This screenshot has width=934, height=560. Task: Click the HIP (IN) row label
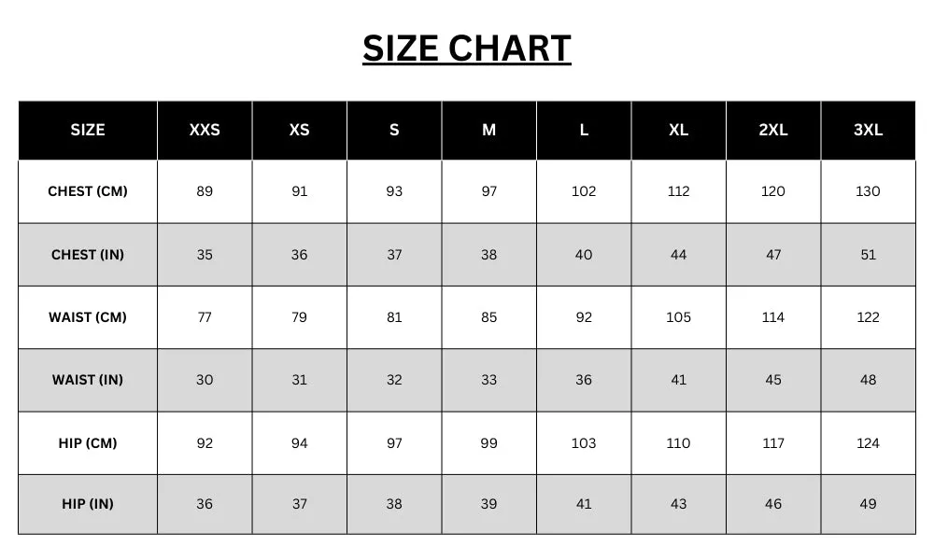[88, 504]
